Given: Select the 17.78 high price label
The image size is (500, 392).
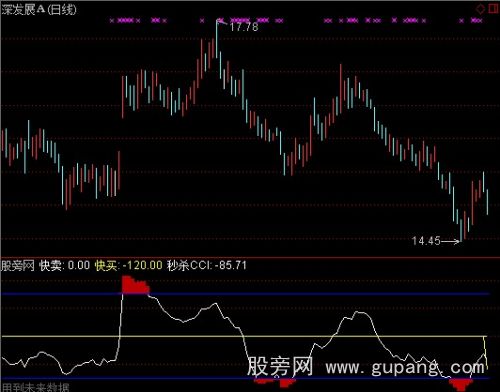Looking at the screenshot, I should (x=244, y=27).
